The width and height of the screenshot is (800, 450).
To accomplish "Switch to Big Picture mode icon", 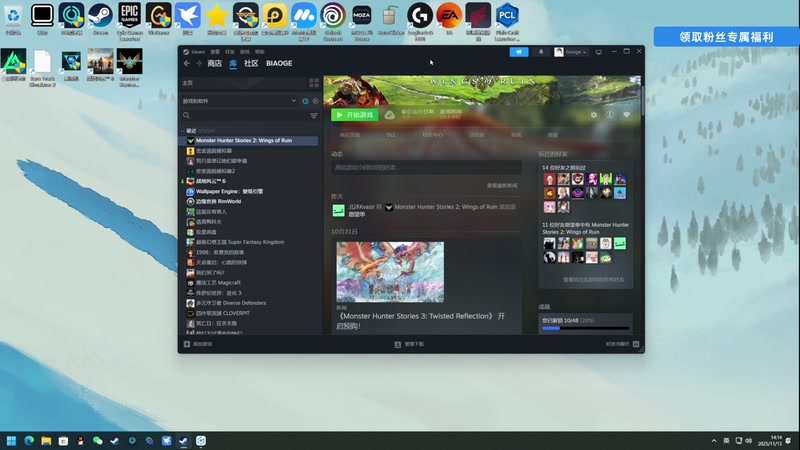I will pos(599,52).
